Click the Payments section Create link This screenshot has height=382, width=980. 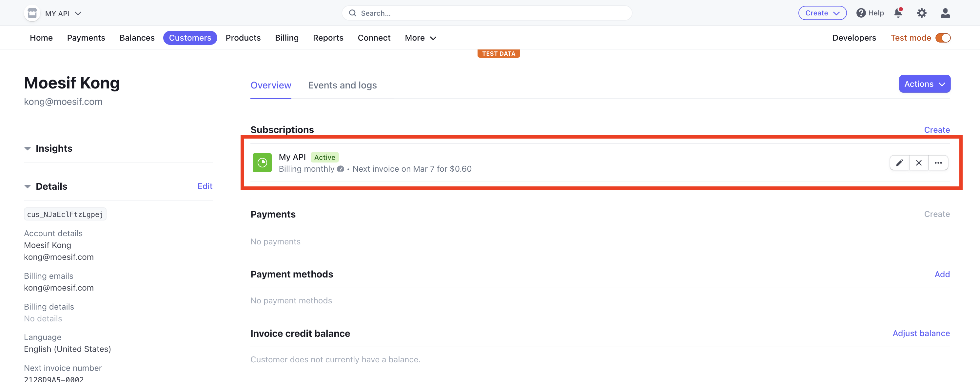(x=937, y=214)
